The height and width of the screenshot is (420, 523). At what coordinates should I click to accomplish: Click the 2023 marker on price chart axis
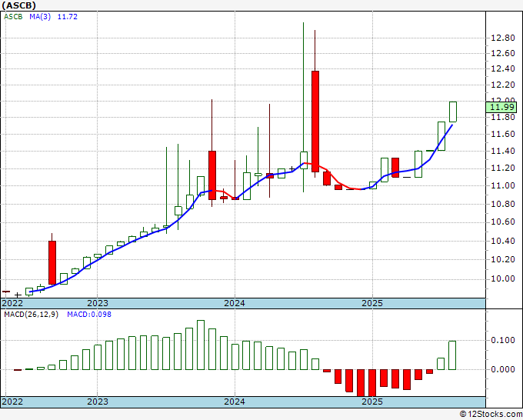pyautogui.click(x=98, y=303)
